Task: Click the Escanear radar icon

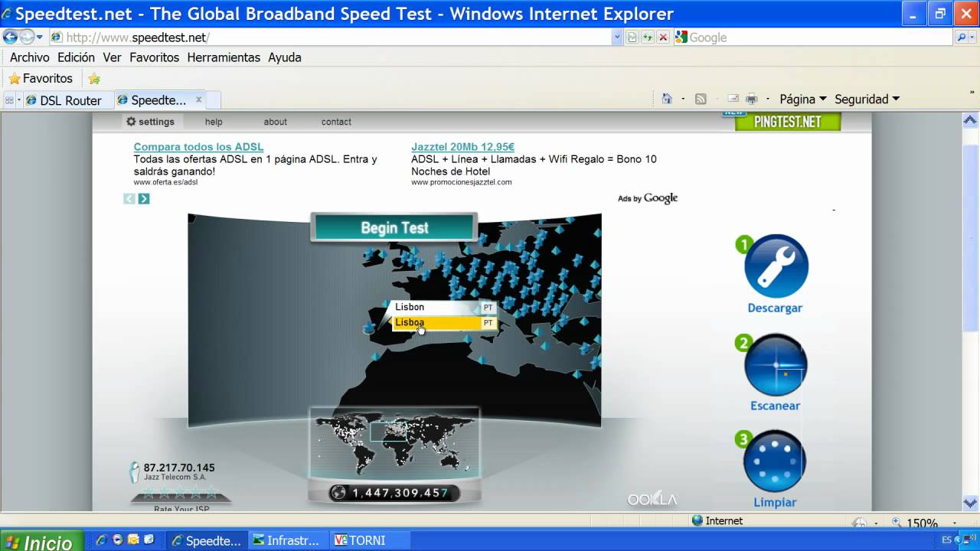Action: click(x=776, y=364)
